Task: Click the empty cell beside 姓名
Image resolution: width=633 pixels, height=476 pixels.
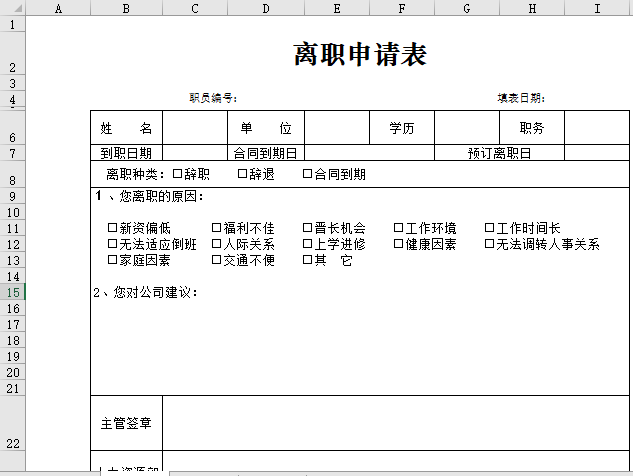Action: point(194,128)
